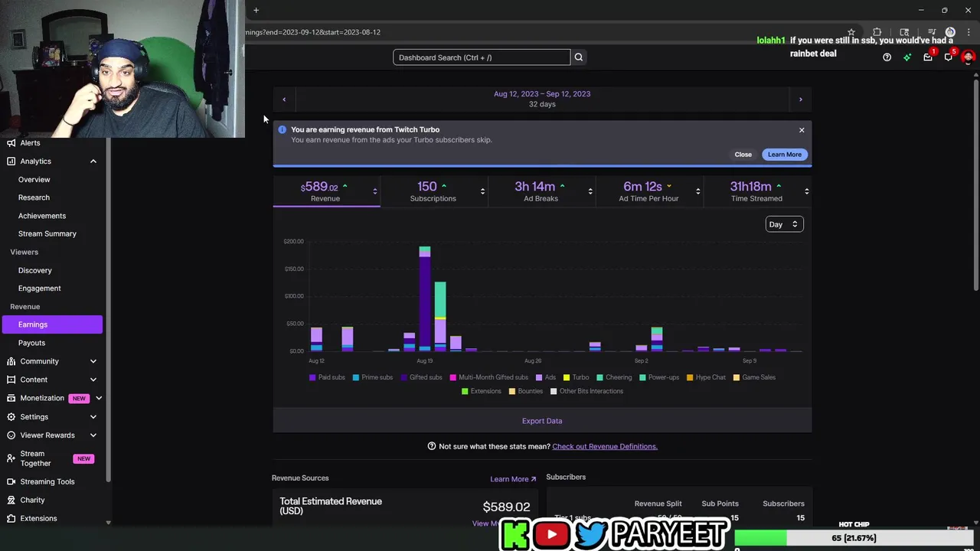Click the date range Aug 12 – Sep 12
This screenshot has width=980, height=551.
542,94
